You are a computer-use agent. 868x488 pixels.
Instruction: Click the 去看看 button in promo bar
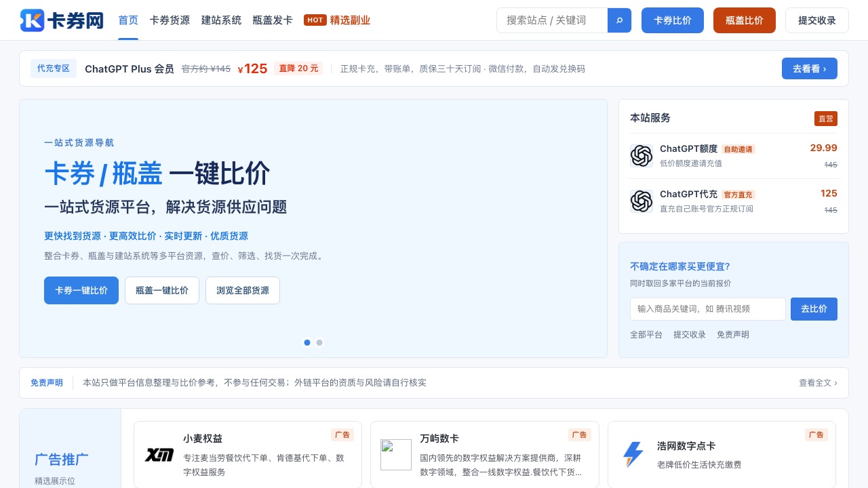(810, 68)
